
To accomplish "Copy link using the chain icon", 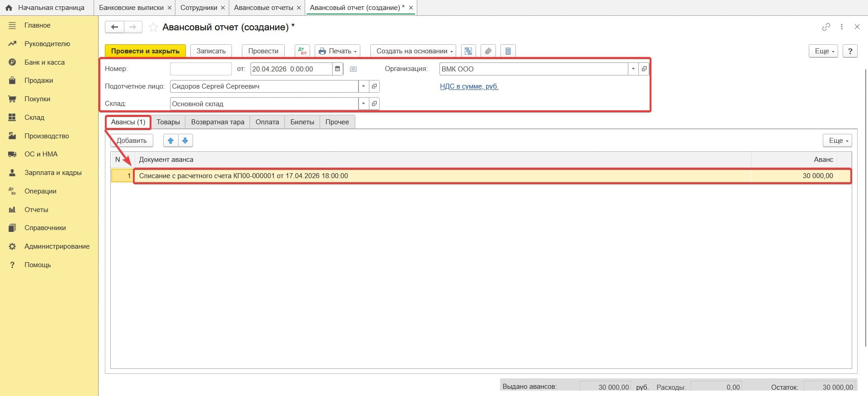I will (x=826, y=27).
